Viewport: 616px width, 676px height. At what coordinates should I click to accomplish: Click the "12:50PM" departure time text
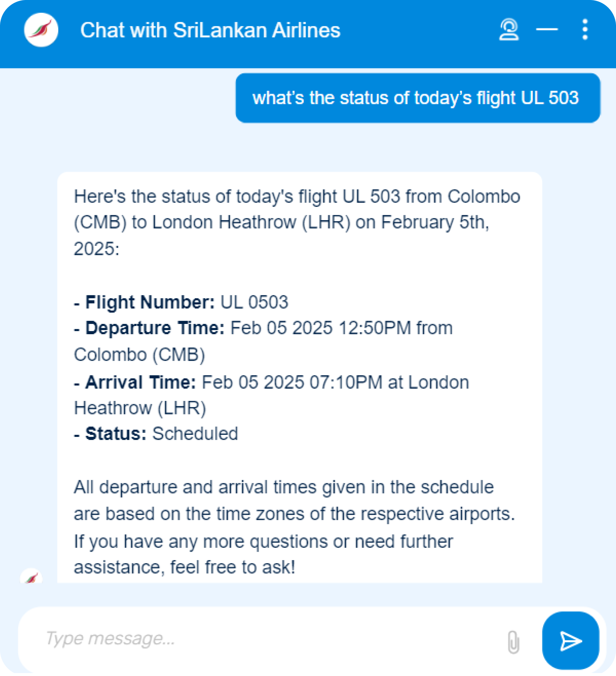(375, 328)
